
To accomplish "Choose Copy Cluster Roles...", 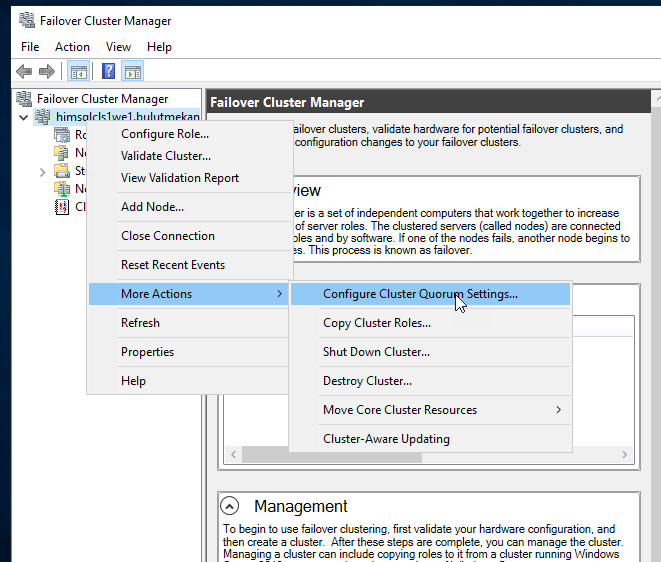I will coord(430,323).
